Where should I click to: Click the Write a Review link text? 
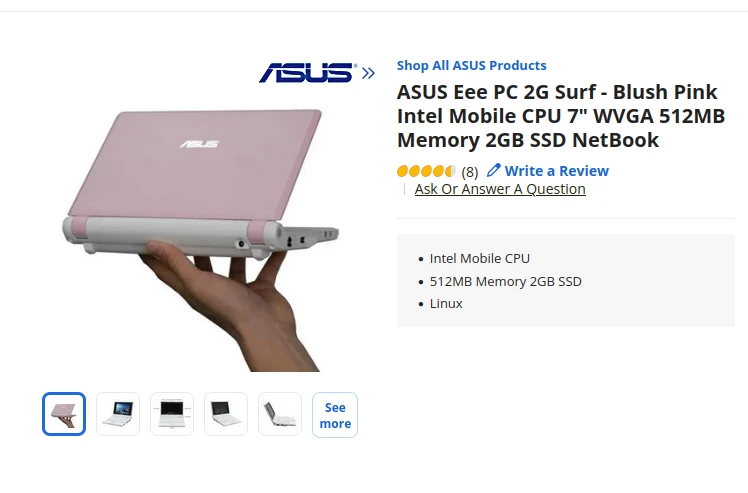coord(556,171)
